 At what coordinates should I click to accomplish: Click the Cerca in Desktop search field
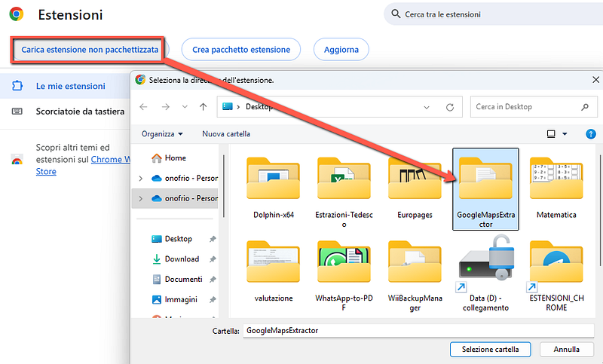(534, 107)
